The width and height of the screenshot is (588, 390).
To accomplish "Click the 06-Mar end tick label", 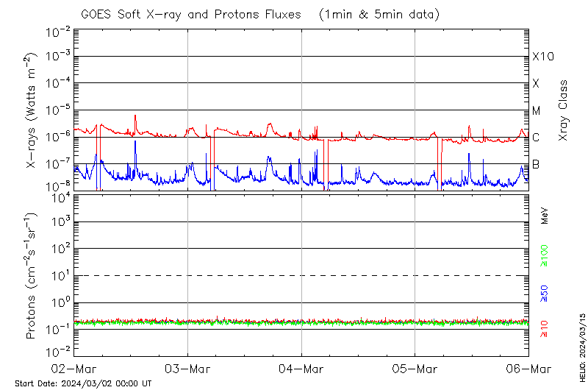I will click(528, 369).
